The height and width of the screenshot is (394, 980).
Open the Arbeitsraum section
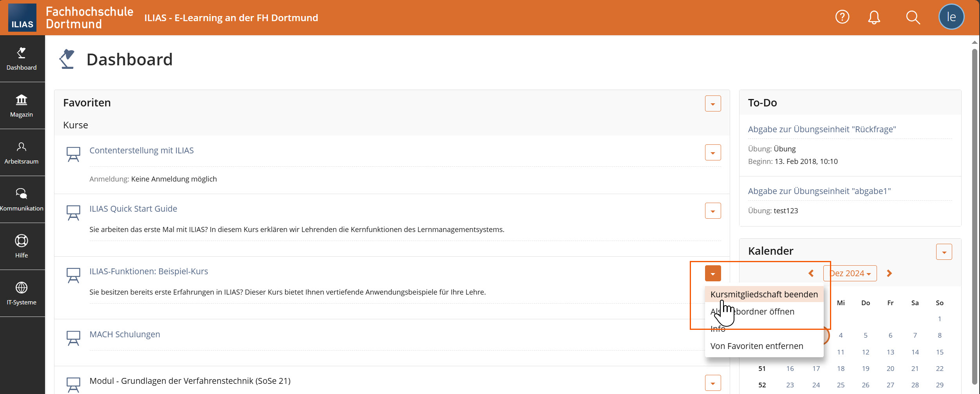pyautogui.click(x=22, y=153)
